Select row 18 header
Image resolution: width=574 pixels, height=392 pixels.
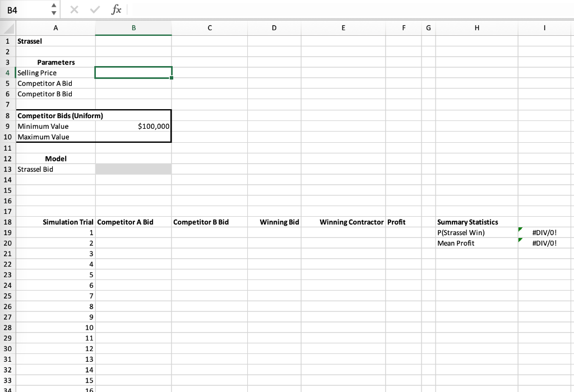[x=8, y=222]
